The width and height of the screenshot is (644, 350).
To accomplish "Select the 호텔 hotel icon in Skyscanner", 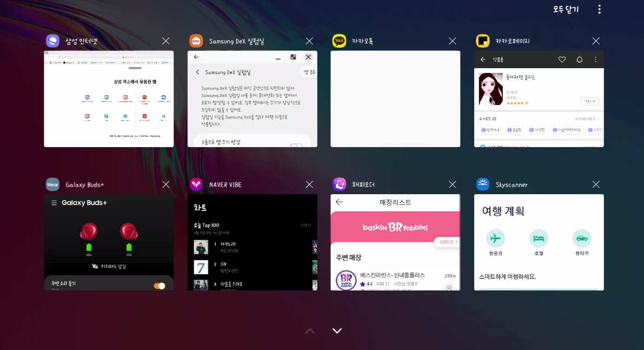I will [539, 238].
